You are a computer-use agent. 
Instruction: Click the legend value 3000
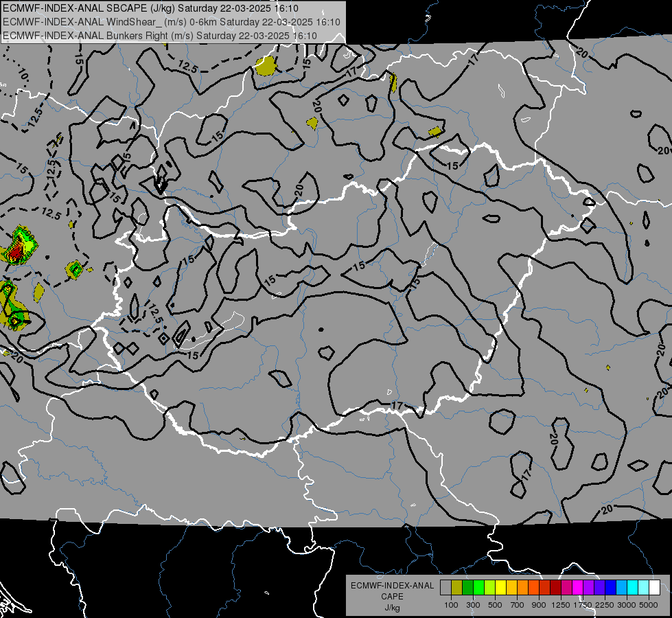point(627,605)
